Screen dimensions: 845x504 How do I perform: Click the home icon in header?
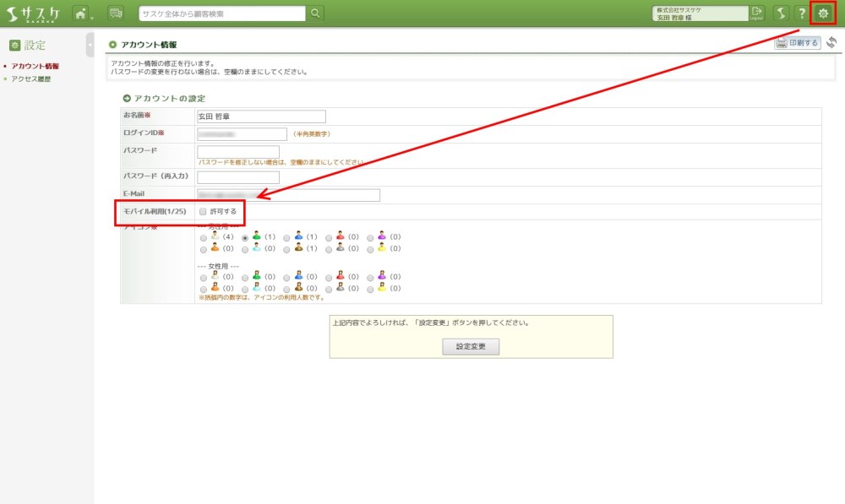80,14
